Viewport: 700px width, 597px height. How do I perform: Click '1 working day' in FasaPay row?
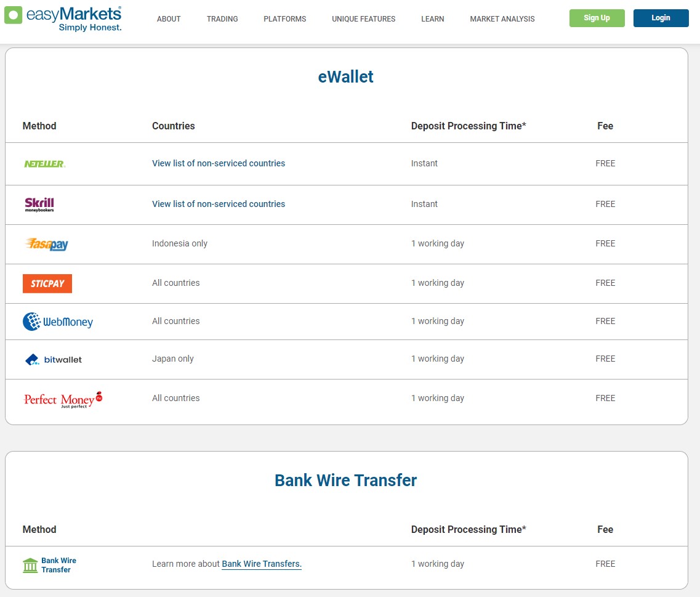438,243
